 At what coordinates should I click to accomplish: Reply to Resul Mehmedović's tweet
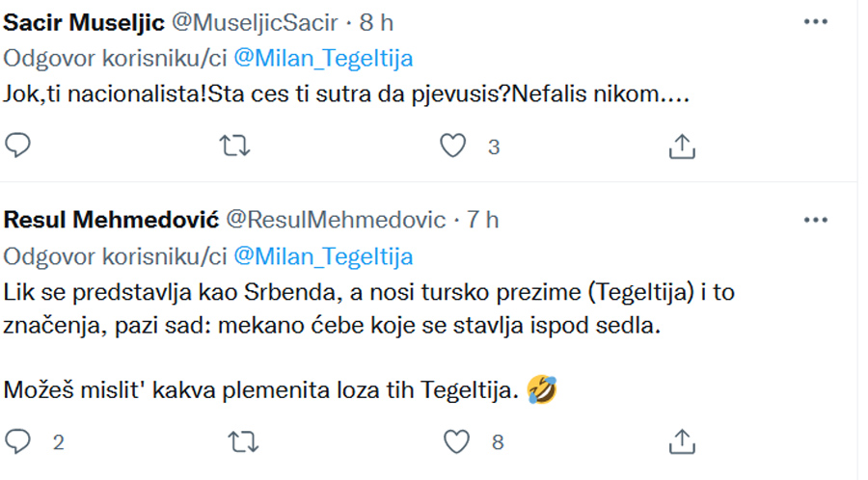[x=17, y=441]
